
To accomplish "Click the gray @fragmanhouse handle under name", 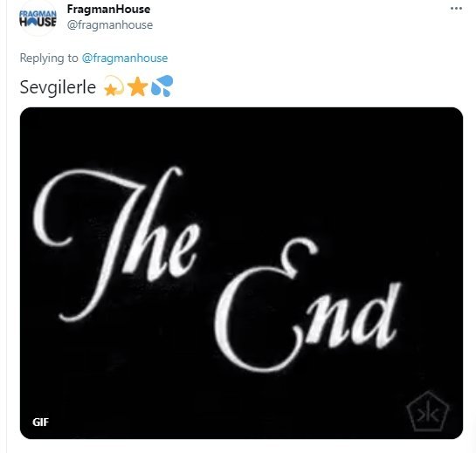I will click(x=109, y=25).
